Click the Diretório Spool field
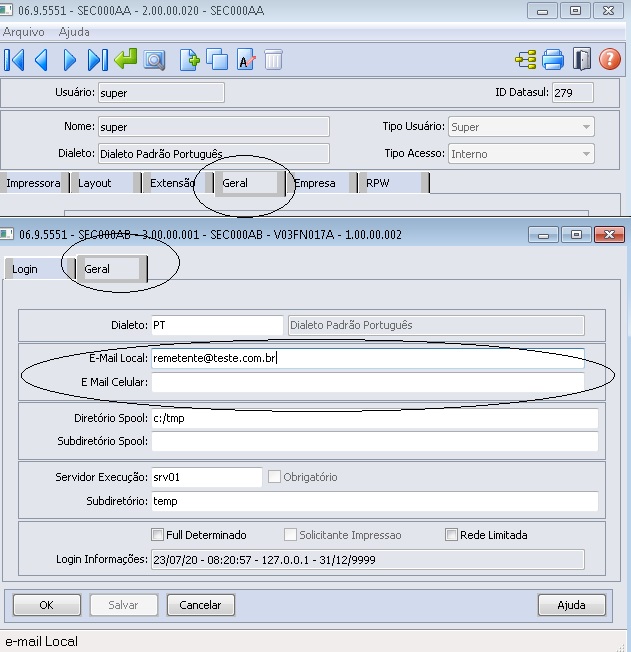This screenshot has height=652, width=631. click(x=375, y=418)
